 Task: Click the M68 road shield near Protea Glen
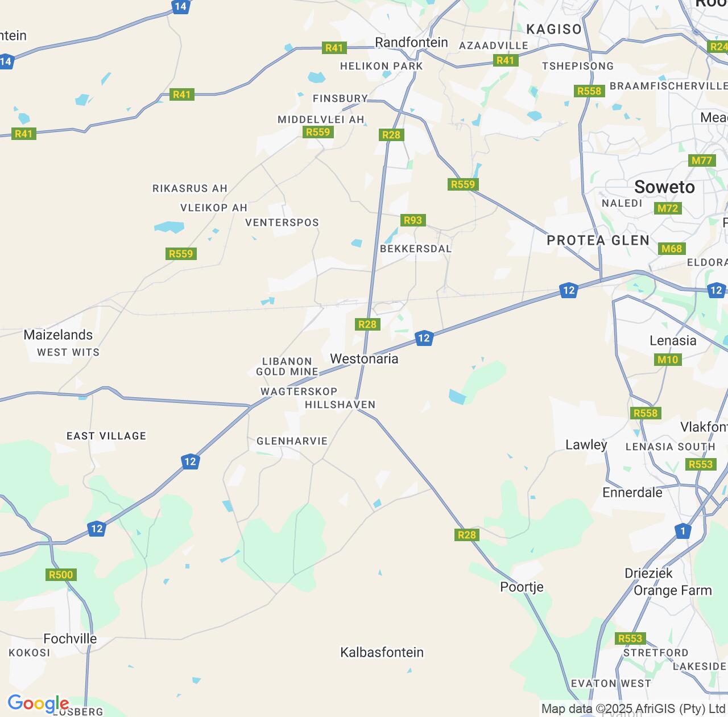coord(672,249)
